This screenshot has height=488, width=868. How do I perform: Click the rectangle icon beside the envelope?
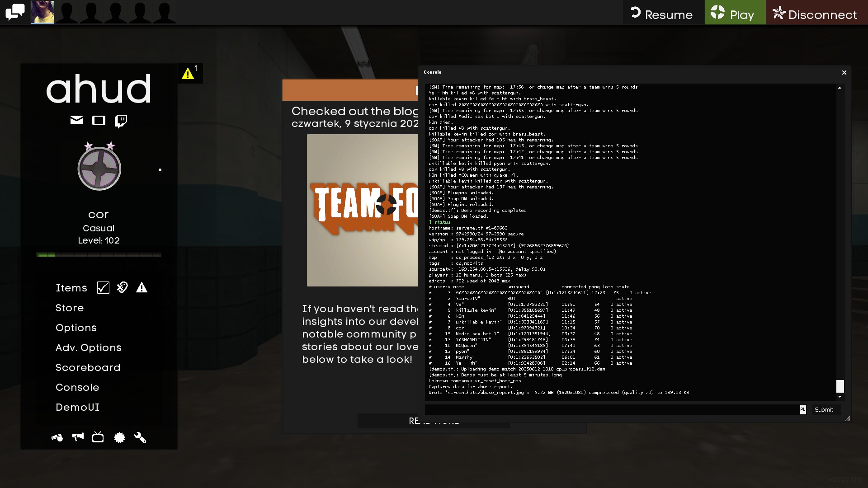[x=99, y=120]
